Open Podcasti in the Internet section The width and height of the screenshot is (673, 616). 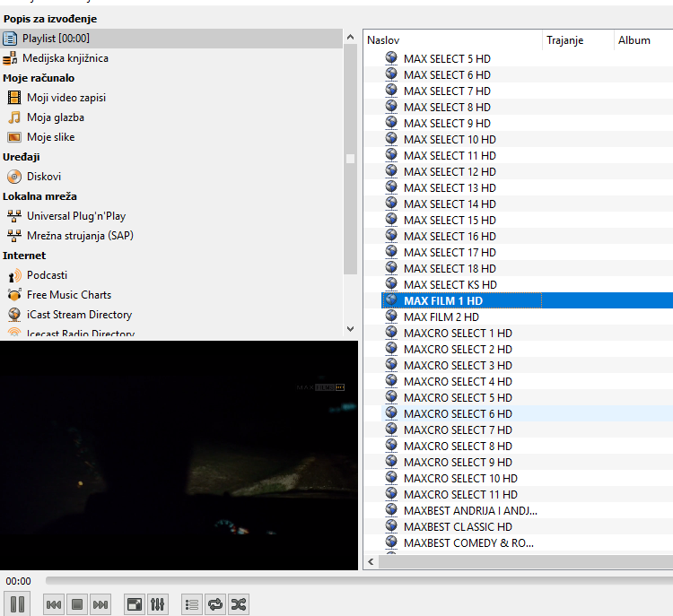[x=47, y=275]
